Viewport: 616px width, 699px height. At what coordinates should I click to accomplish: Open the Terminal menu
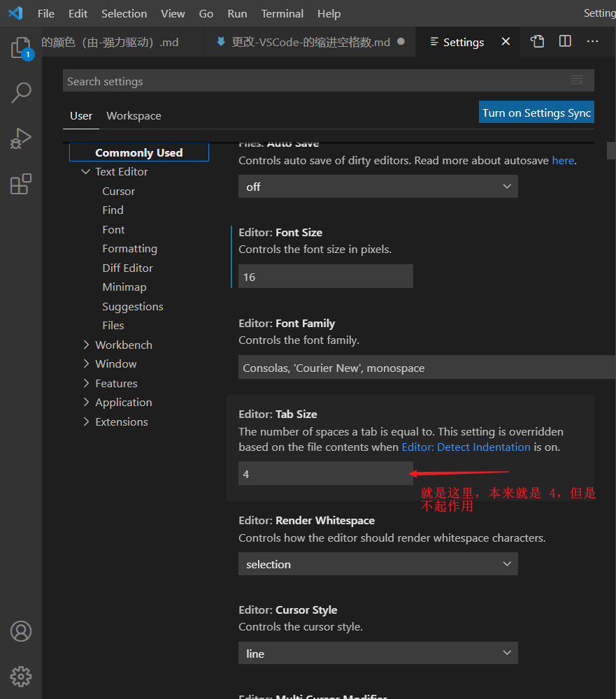[283, 14]
